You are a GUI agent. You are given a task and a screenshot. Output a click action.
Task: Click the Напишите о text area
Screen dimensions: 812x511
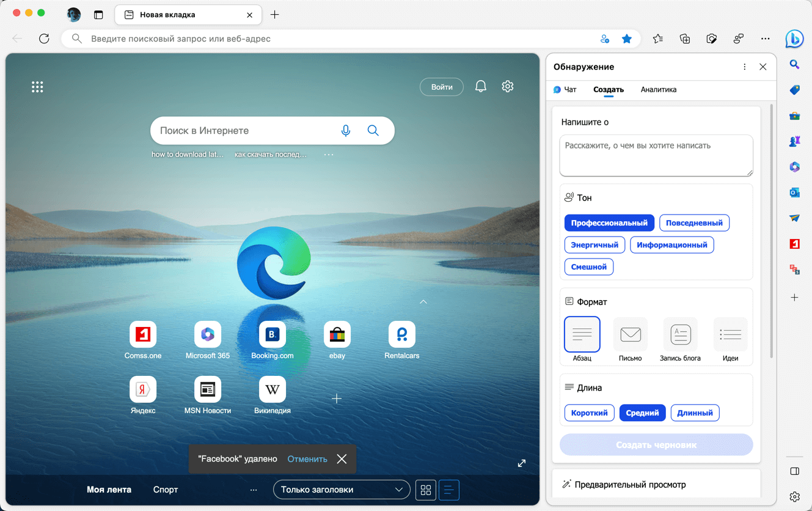click(x=656, y=155)
